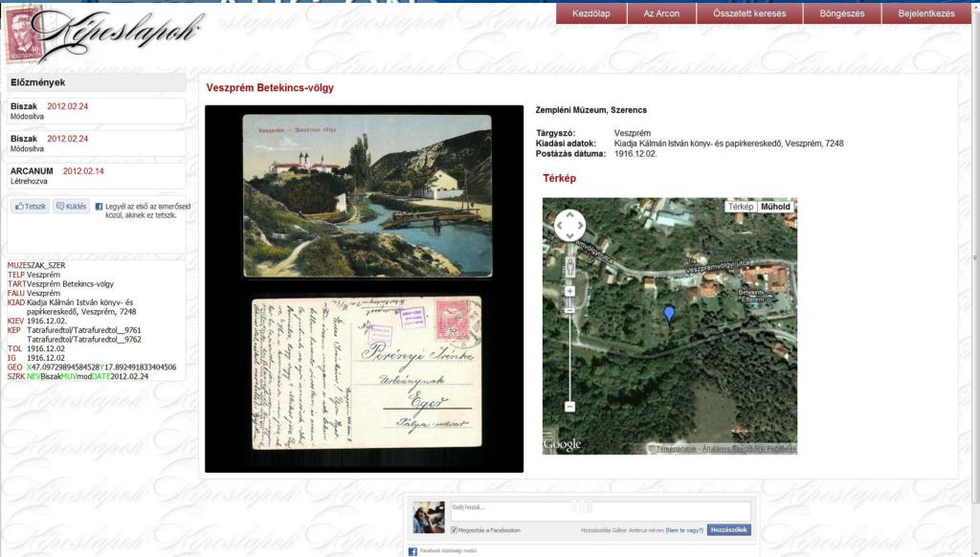The width and height of the screenshot is (980, 557).
Task: Open the Az Arcon menu item
Action: (661, 13)
